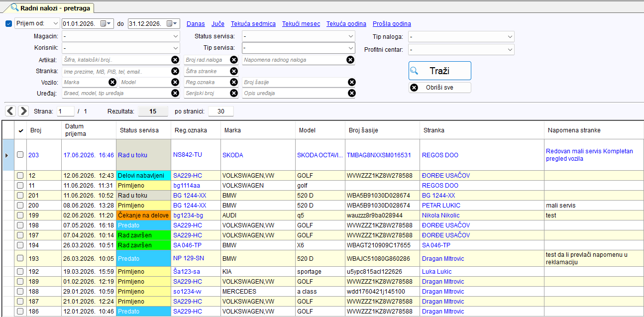Clear the Artikal field with its X icon
This screenshot has width=644, height=317.
[x=175, y=60]
